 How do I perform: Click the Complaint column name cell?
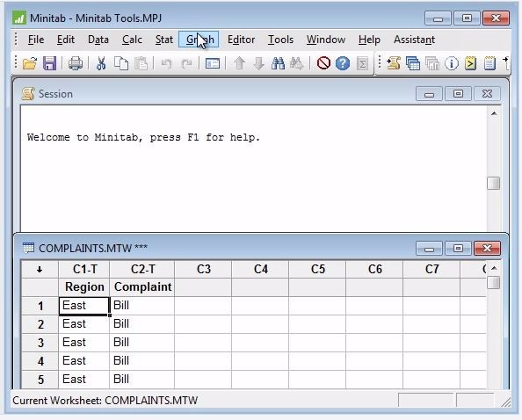pos(142,286)
